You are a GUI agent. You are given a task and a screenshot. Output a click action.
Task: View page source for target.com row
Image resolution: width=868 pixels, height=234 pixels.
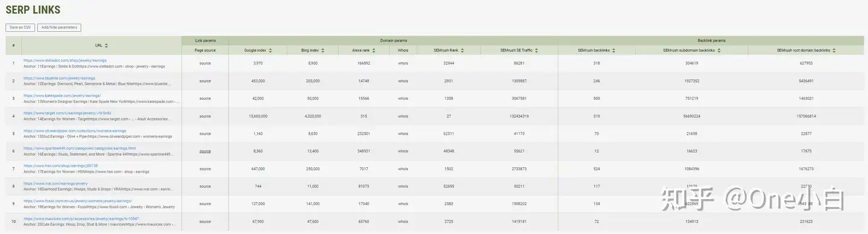point(205,116)
